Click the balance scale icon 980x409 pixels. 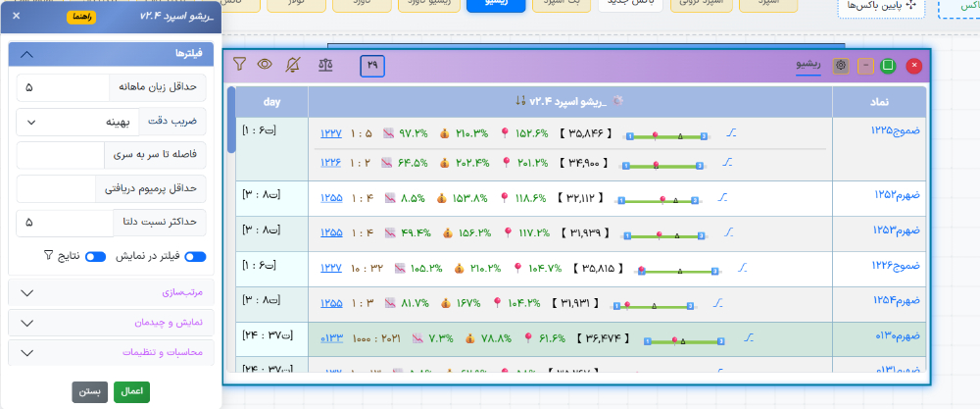pos(324,65)
